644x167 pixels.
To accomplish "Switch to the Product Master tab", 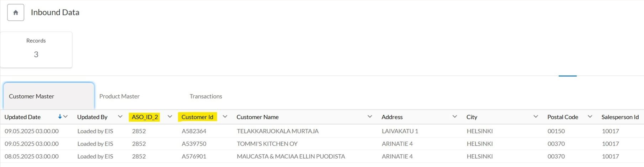I will coord(119,96).
